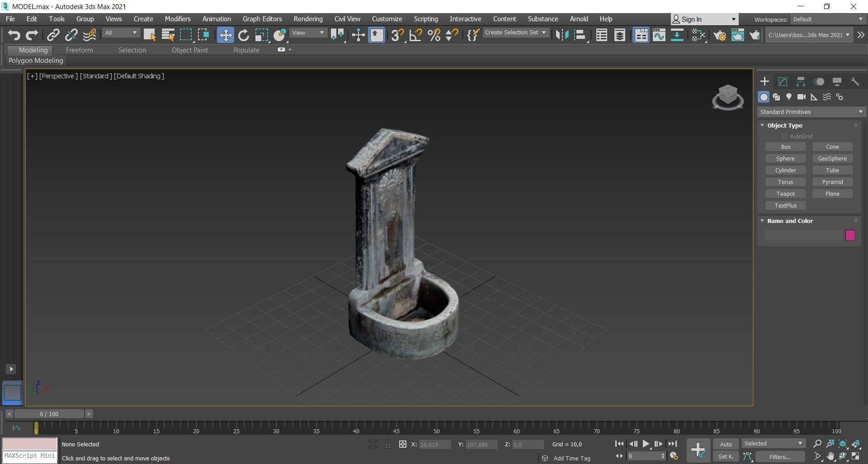Toggle the selection lock icon

pyautogui.click(x=388, y=444)
